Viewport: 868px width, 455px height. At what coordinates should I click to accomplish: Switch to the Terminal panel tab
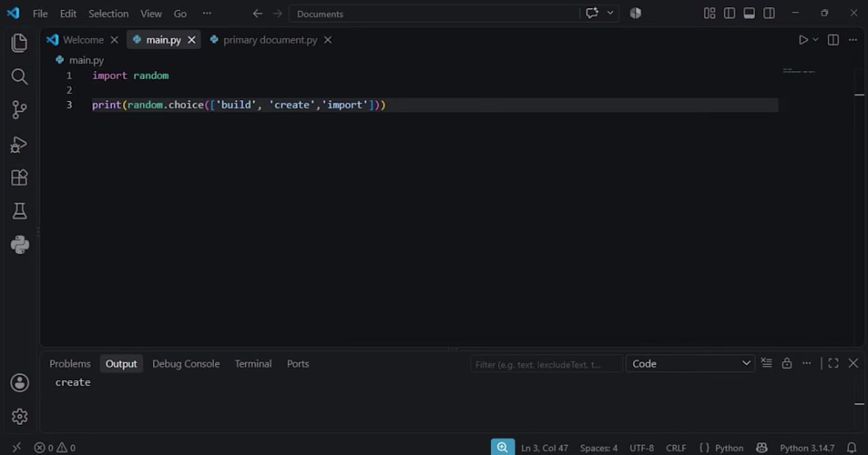click(x=253, y=363)
